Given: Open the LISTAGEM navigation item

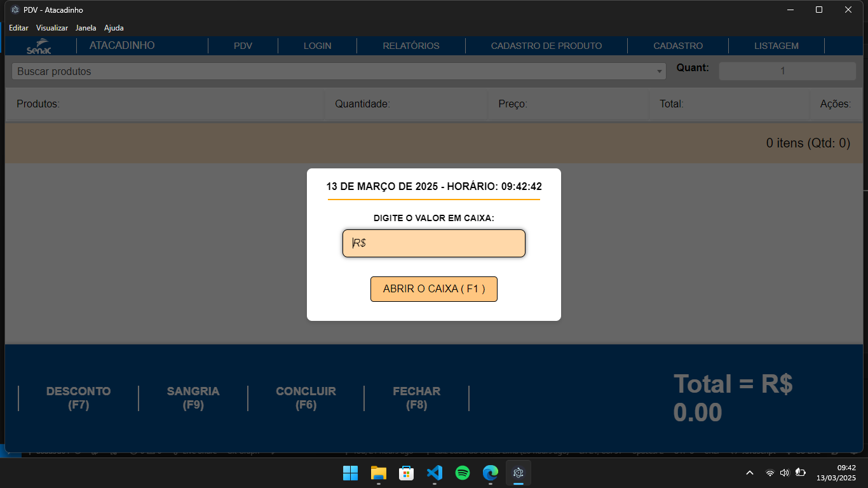Looking at the screenshot, I should coord(776,46).
